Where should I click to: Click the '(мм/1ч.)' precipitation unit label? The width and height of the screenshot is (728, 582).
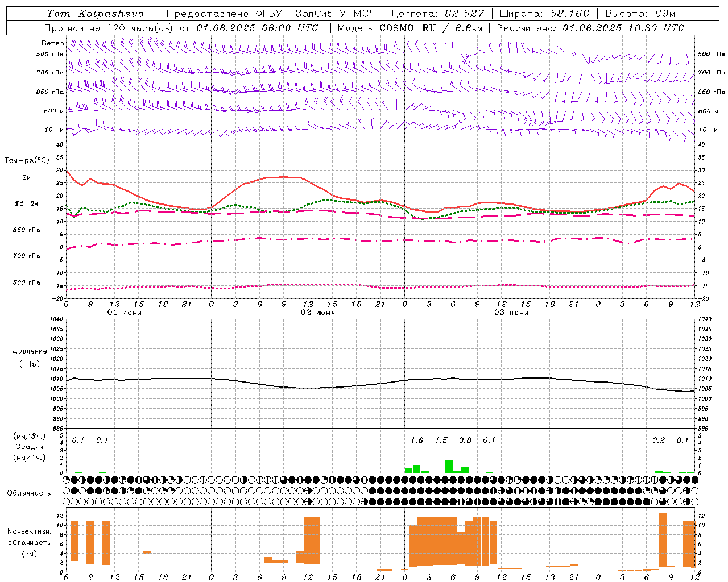point(29,458)
